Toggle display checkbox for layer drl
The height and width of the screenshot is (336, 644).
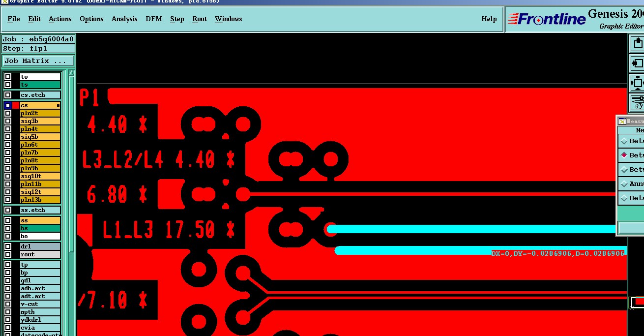tap(8, 246)
